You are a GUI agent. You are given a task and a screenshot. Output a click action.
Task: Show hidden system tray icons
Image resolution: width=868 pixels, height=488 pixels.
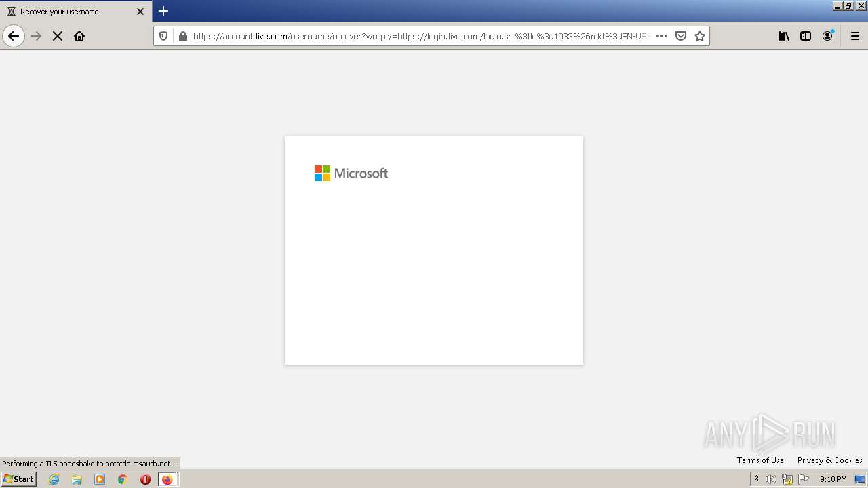756,479
